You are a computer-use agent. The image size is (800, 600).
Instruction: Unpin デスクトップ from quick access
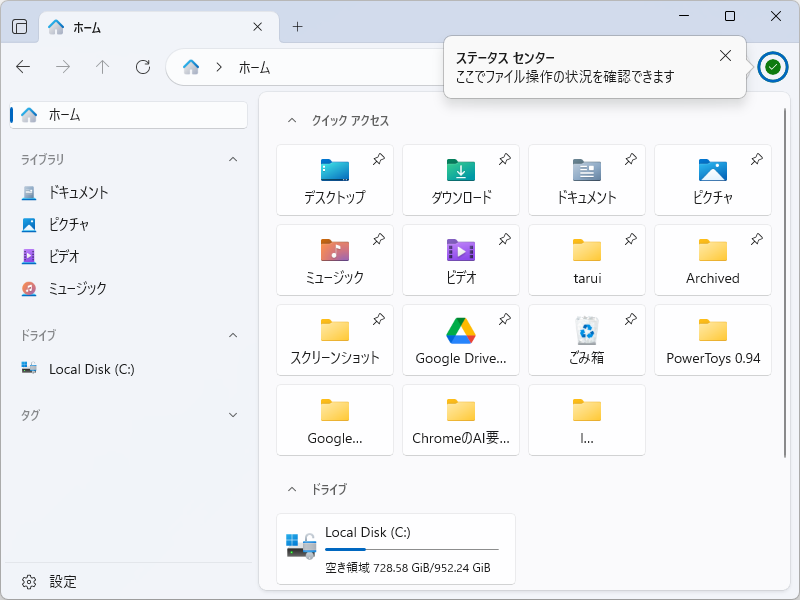click(x=379, y=158)
